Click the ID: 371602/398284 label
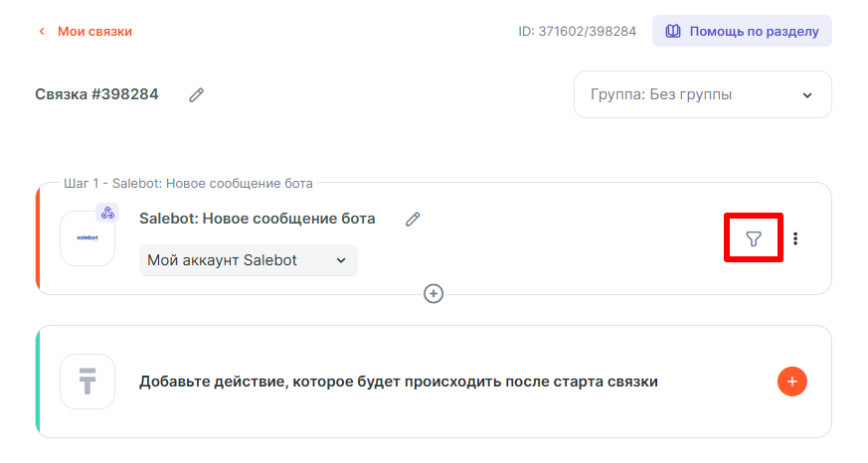The height and width of the screenshot is (463, 868). [x=577, y=32]
